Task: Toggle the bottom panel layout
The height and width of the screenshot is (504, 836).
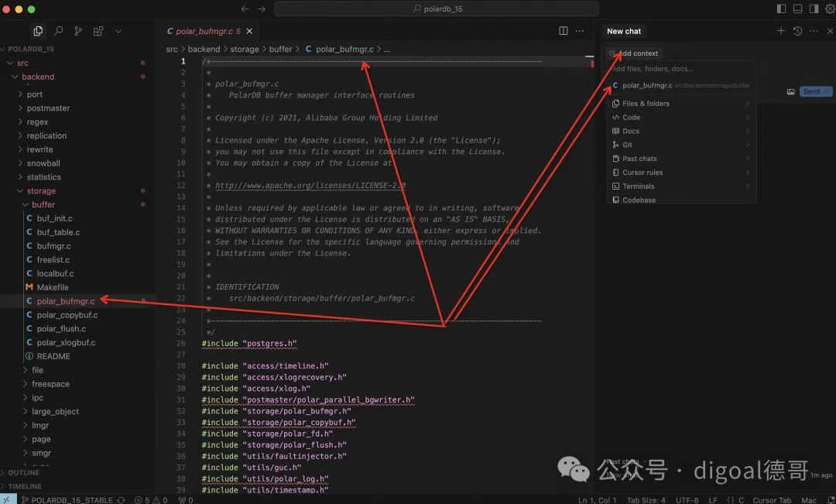Action: pyautogui.click(x=797, y=9)
